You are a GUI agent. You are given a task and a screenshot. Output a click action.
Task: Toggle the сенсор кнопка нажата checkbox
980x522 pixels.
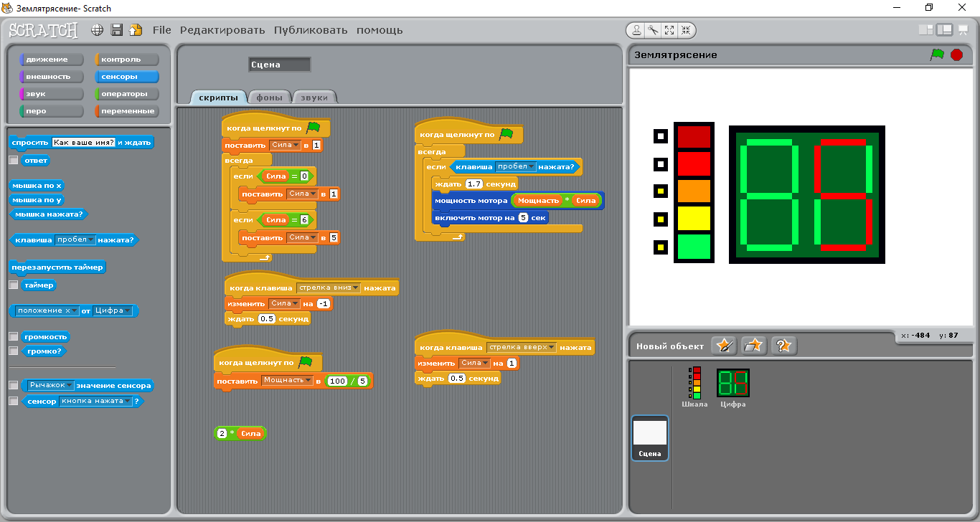[13, 402]
